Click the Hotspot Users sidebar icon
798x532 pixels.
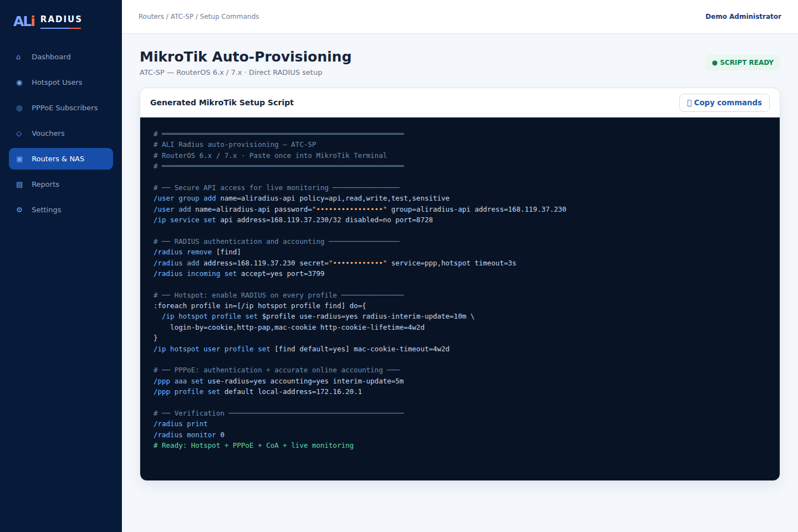pos(19,83)
